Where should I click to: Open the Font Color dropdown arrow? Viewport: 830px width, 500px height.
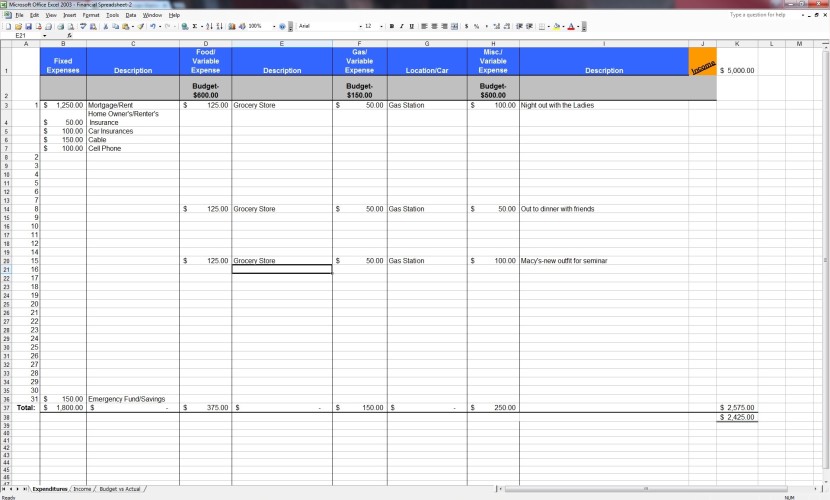[578, 26]
